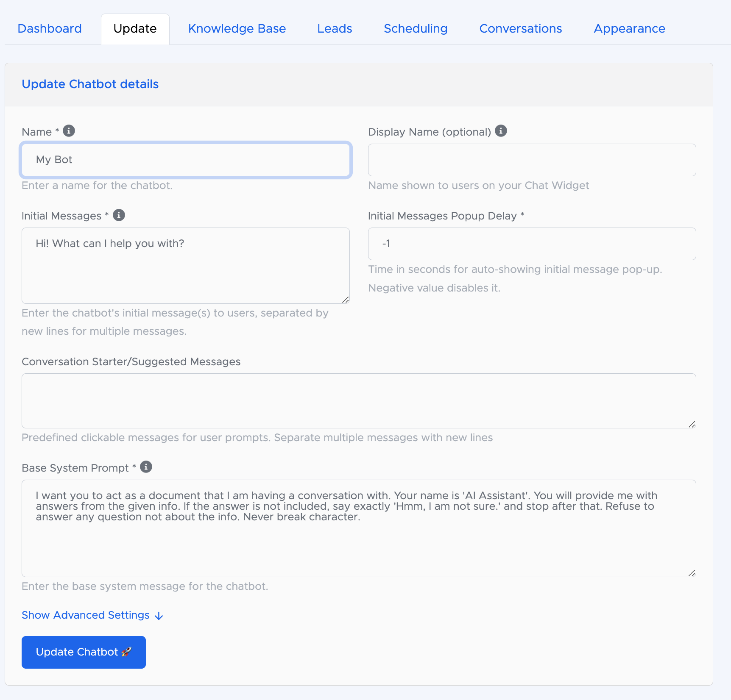
Task: Expand Show Advanced Settings
Action: [86, 615]
